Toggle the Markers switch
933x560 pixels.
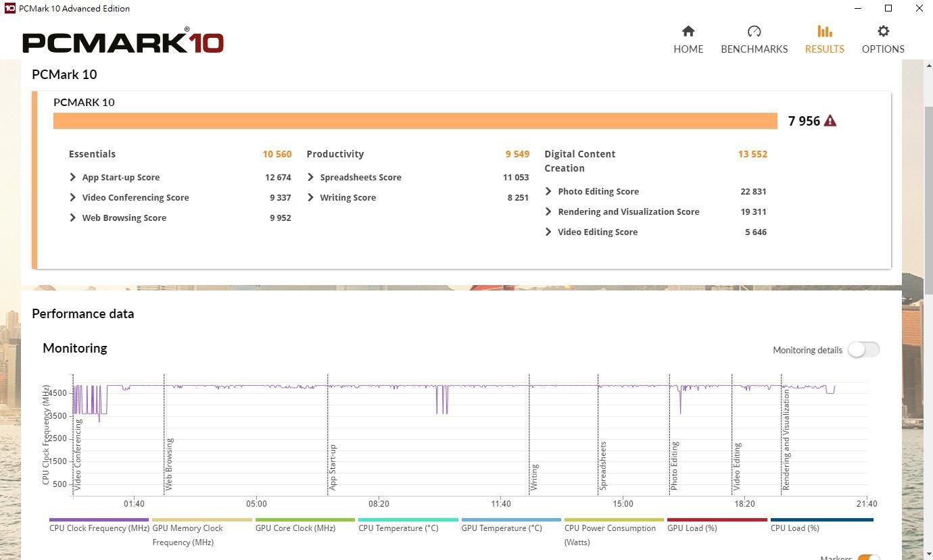click(x=868, y=557)
